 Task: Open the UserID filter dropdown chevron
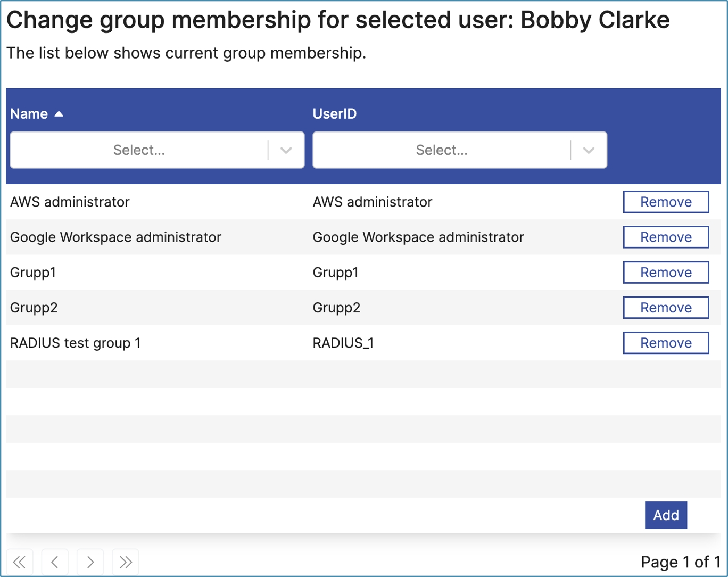tap(589, 151)
